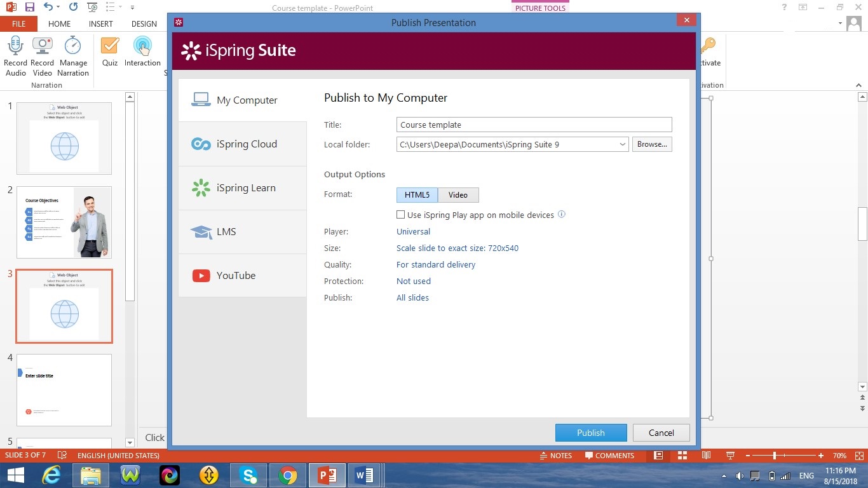This screenshot has width=868, height=488.
Task: Click the Title input field
Action: tap(534, 125)
